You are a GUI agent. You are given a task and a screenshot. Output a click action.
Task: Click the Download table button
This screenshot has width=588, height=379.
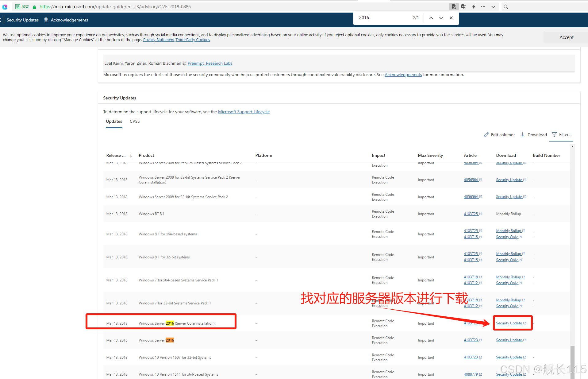533,135
